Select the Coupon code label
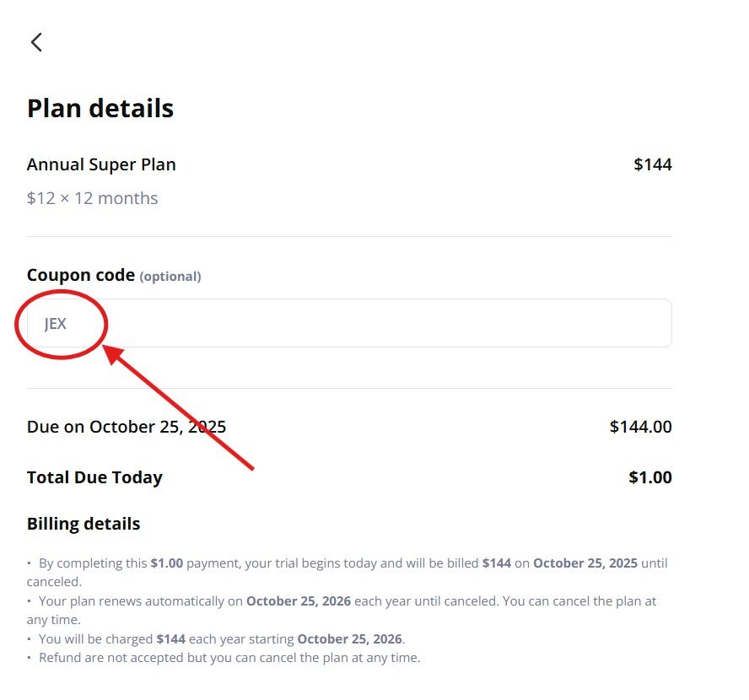 pyautogui.click(x=81, y=275)
